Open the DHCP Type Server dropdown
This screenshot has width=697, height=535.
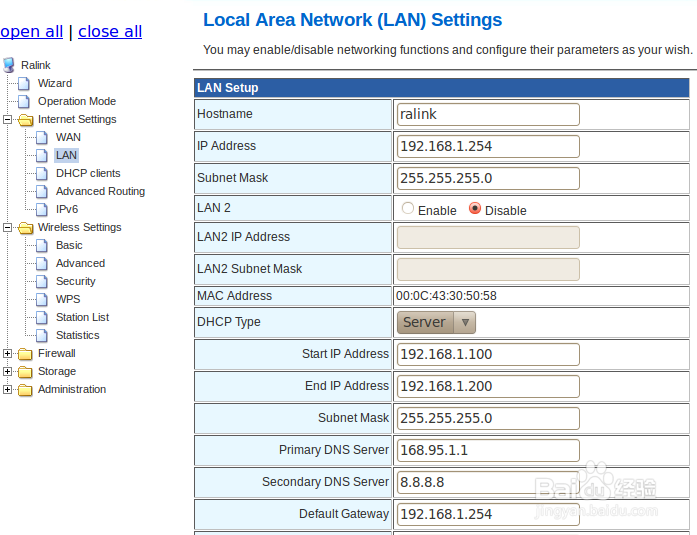pyautogui.click(x=436, y=322)
